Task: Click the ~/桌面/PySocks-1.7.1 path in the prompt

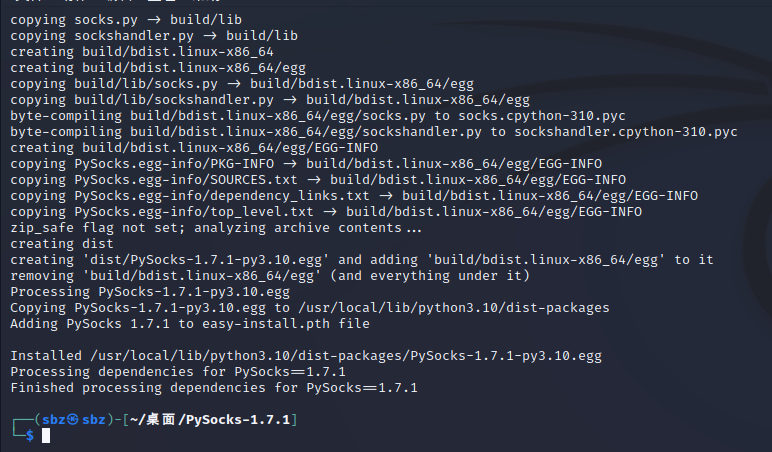Action: 210,420
